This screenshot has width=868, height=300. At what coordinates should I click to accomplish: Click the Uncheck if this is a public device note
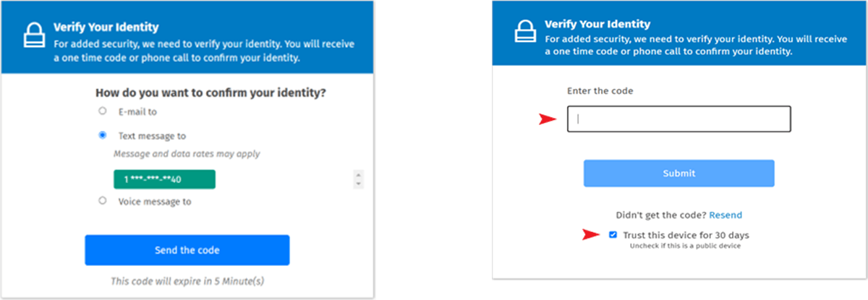(x=678, y=247)
